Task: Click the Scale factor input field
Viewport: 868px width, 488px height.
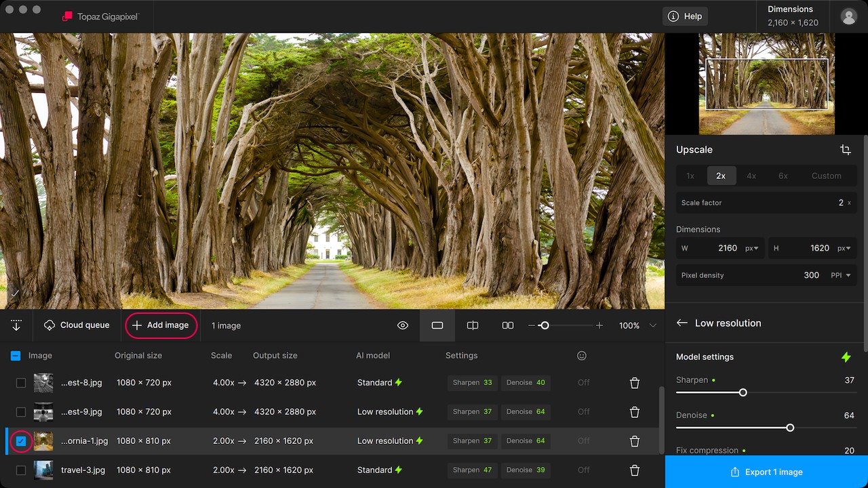Action: 766,203
